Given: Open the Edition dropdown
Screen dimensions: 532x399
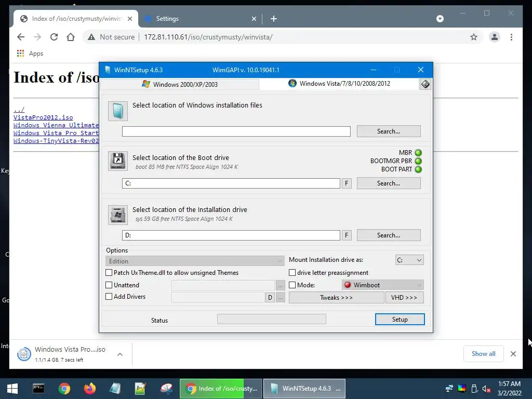Looking at the screenshot, I should coord(195,261).
